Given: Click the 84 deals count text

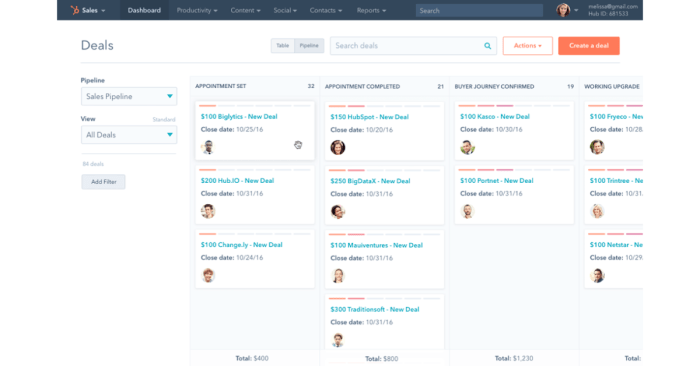Looking at the screenshot, I should click(x=93, y=164).
